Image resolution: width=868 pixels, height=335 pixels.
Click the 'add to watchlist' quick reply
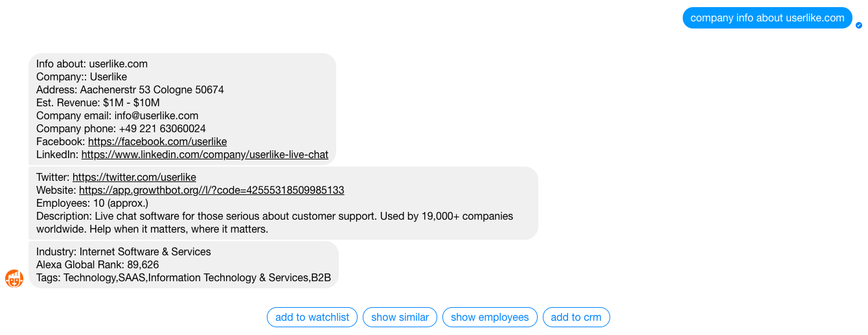pyautogui.click(x=312, y=317)
